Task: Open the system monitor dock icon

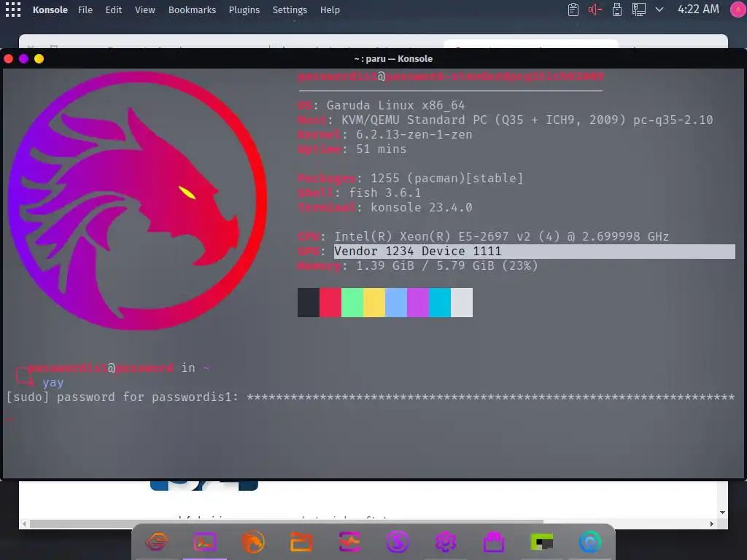Action: 349,542
